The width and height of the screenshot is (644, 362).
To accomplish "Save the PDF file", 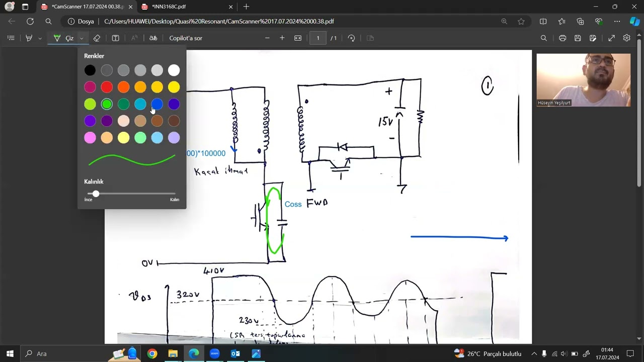I will click(578, 38).
